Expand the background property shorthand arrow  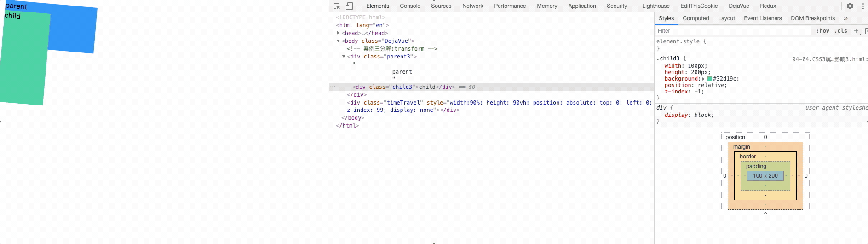(703, 79)
